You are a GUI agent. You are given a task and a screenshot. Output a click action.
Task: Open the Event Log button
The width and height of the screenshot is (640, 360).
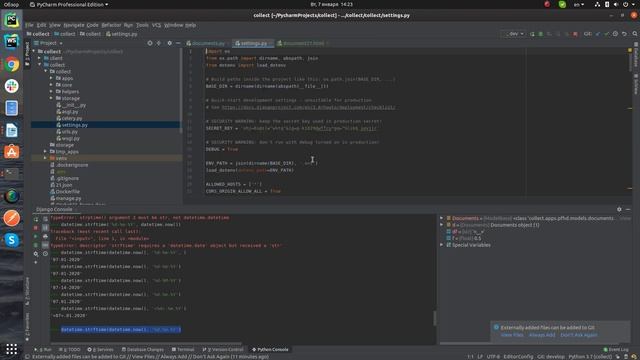(616, 349)
